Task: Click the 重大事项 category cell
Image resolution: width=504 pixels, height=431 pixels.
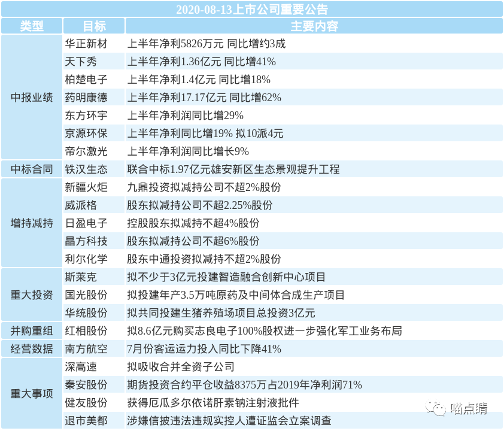Action: tap(32, 394)
